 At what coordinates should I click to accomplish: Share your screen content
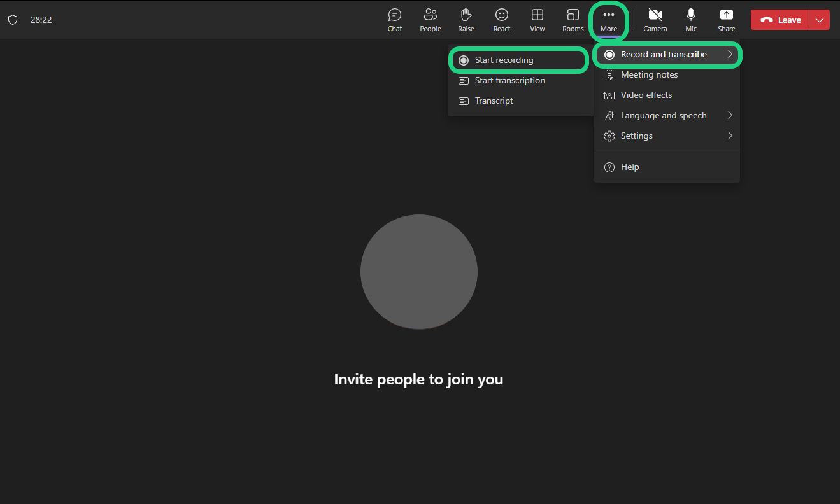point(726,20)
